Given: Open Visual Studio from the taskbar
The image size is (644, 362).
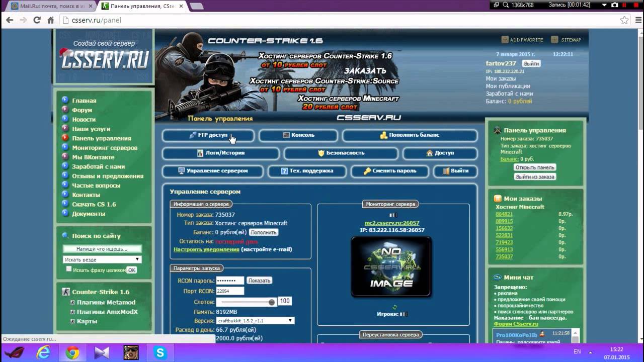Looking at the screenshot, I should pyautogui.click(x=102, y=353).
